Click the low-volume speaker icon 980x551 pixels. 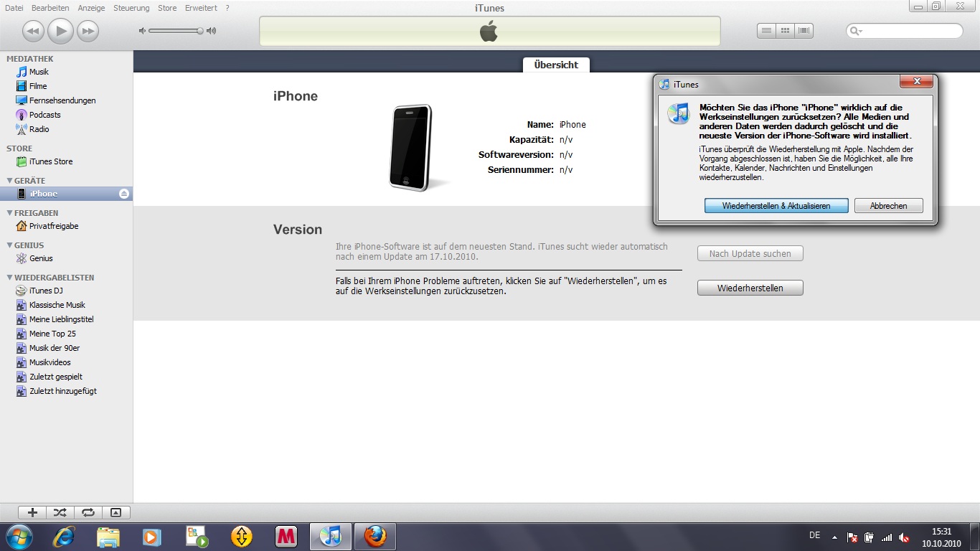(142, 31)
